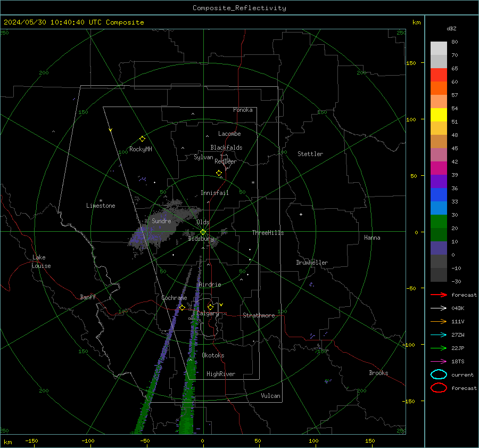Click the white plus marker west of Hanna
Screen dimensions: 479x448
pyautogui.click(x=301, y=214)
